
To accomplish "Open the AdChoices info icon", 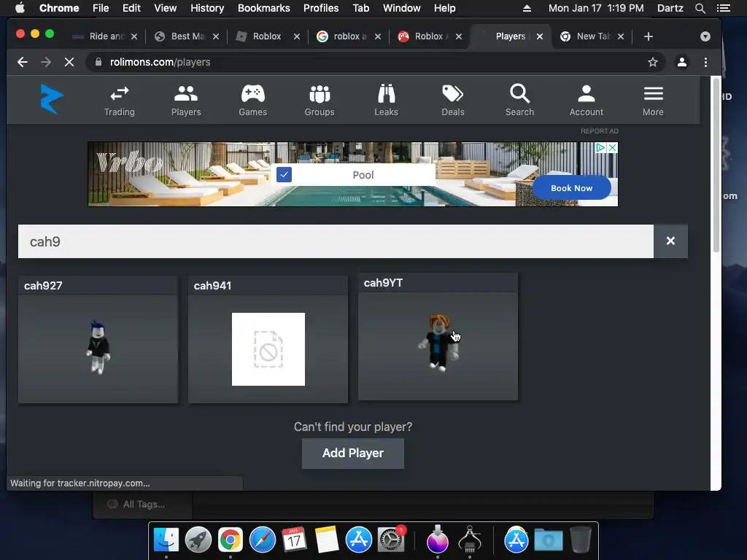I will 601,147.
